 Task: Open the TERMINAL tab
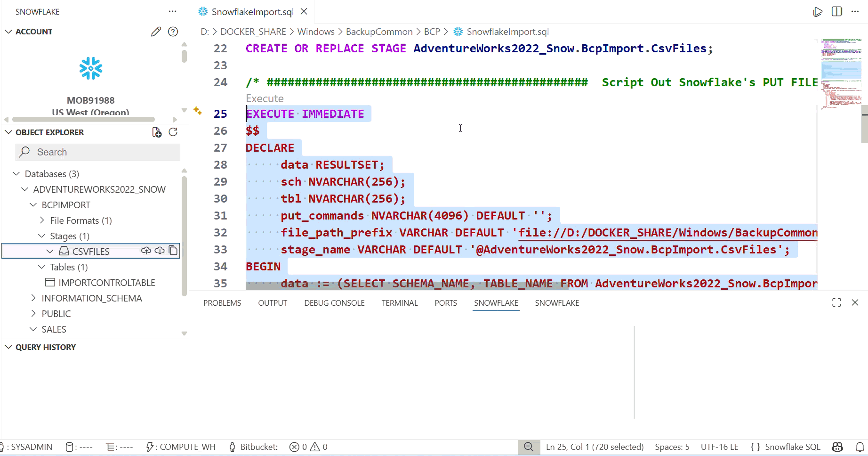(x=400, y=303)
